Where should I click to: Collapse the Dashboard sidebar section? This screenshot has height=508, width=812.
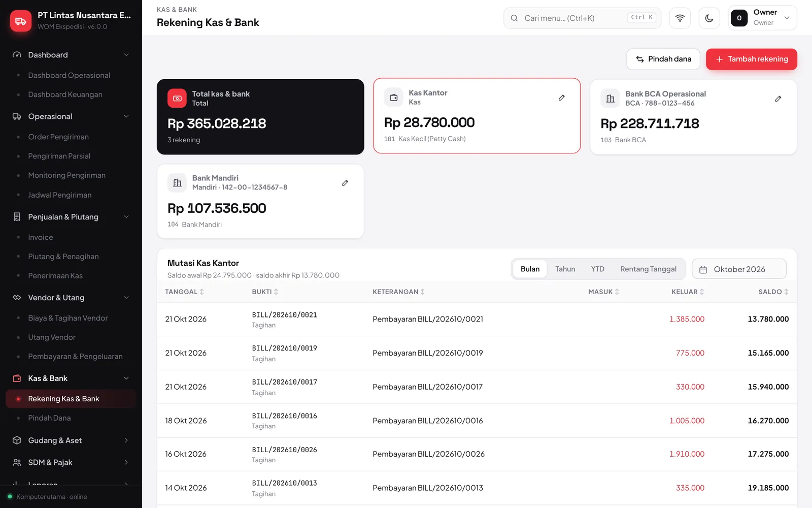point(71,55)
